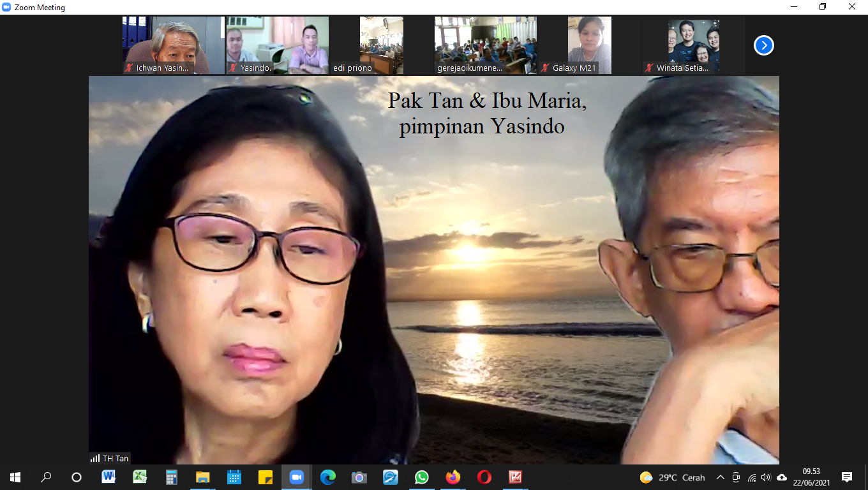Click the Zoom icon in the taskbar
Image resolution: width=868 pixels, height=490 pixels.
click(x=296, y=477)
